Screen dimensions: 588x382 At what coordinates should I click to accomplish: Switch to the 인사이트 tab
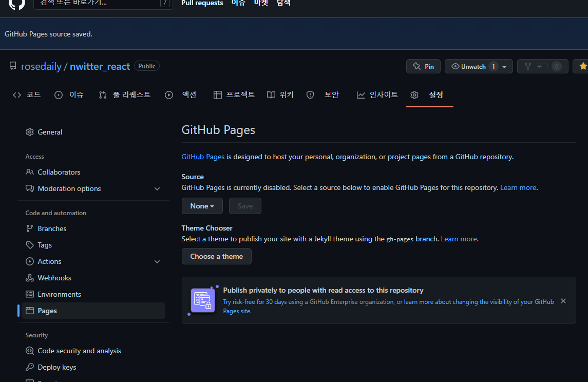377,95
